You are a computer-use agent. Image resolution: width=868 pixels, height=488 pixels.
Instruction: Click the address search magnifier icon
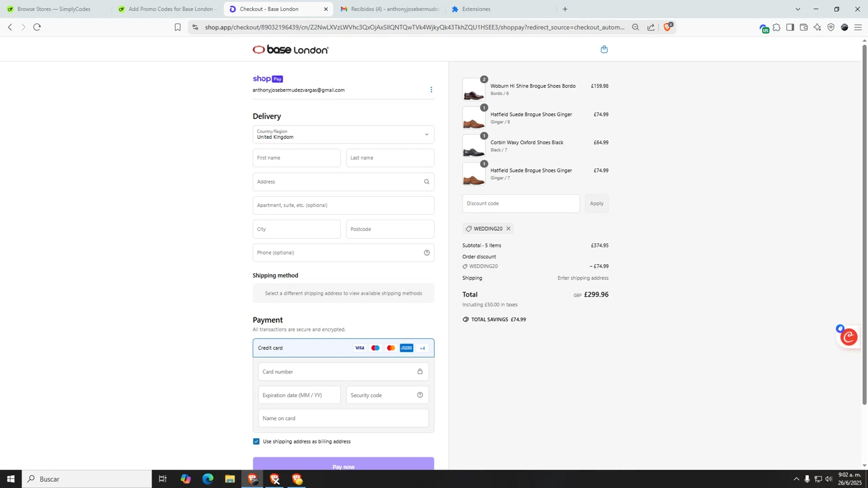tap(426, 182)
